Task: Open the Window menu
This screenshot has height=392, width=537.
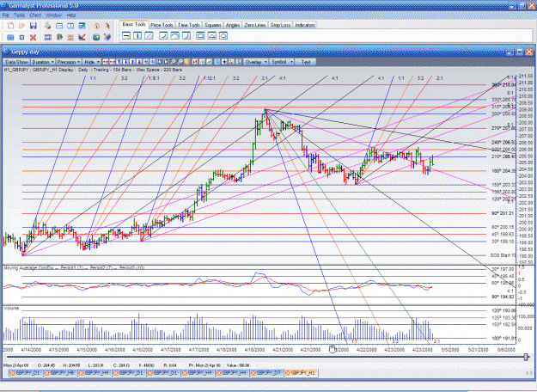Action: pyautogui.click(x=53, y=15)
